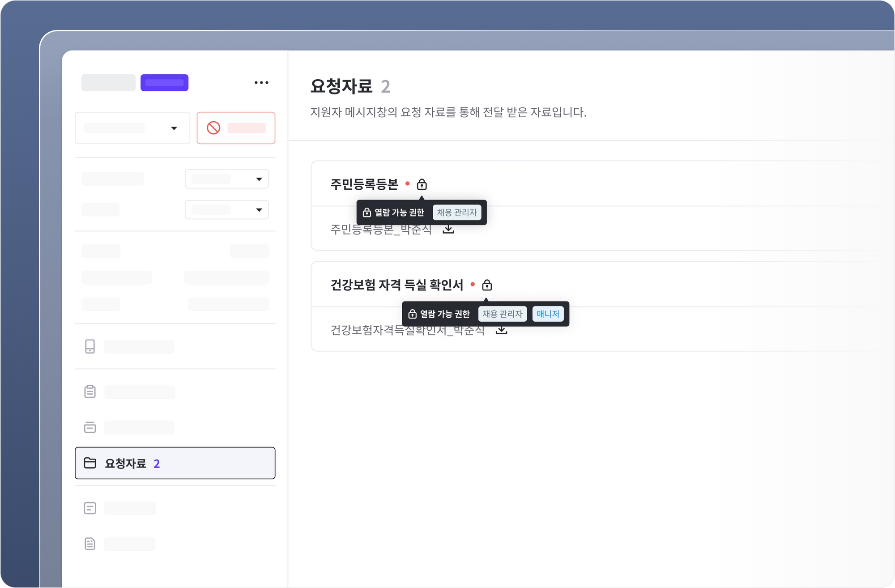This screenshot has height=588, width=895.
Task: Click the gray button beside purple button
Action: click(108, 83)
